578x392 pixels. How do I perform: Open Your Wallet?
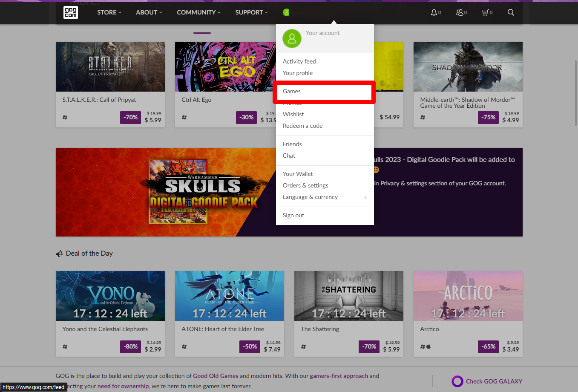click(298, 174)
